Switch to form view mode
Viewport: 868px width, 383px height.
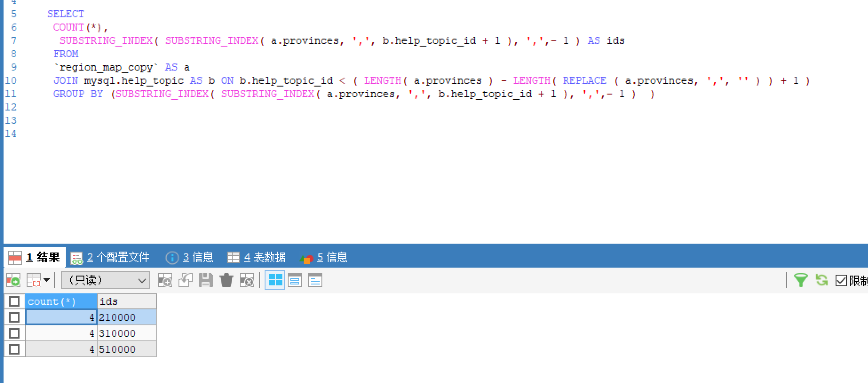295,280
